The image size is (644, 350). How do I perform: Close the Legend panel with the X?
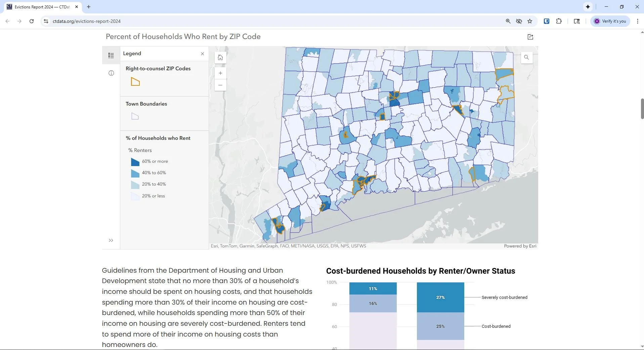coord(202,53)
